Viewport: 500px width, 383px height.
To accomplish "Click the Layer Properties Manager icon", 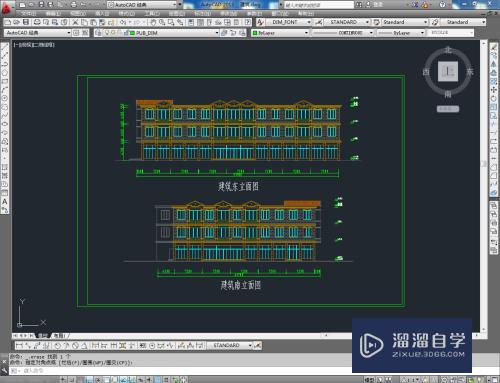I will coord(98,33).
